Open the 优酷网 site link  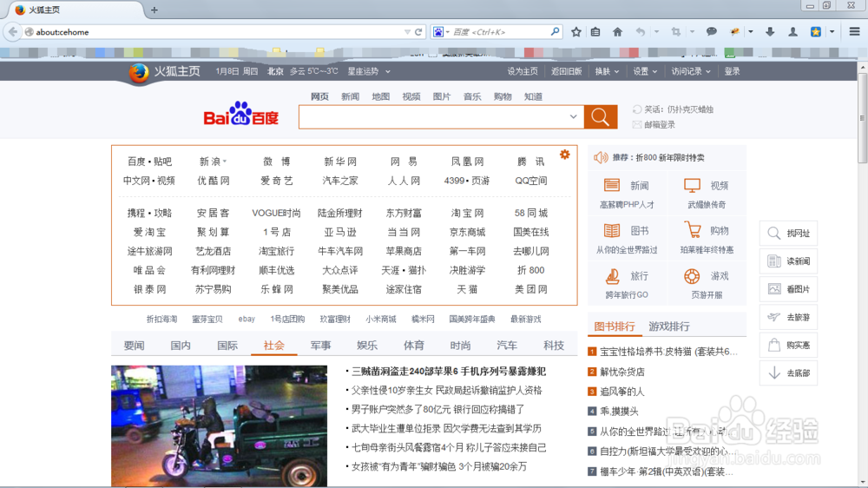click(x=214, y=181)
